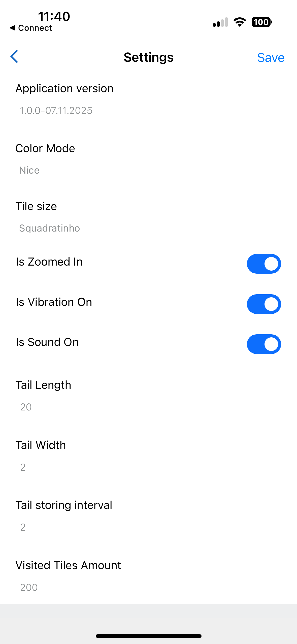Tap the Application version label
The width and height of the screenshot is (297, 644).
(64, 88)
